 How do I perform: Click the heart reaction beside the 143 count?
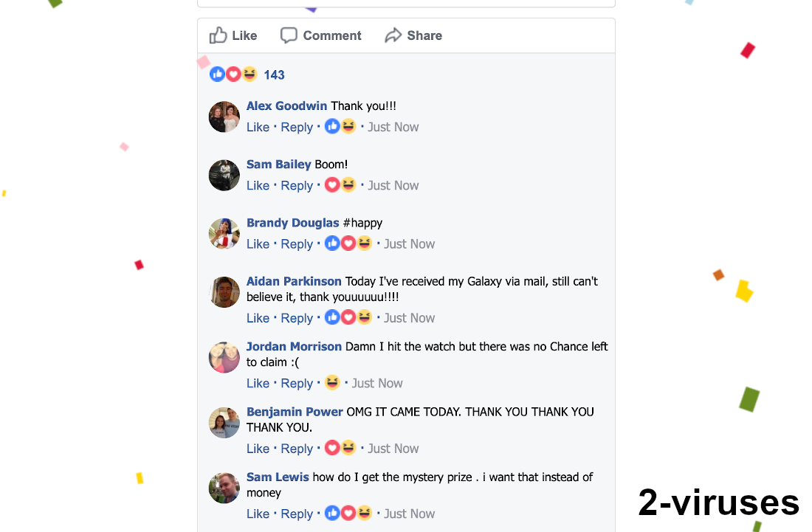pyautogui.click(x=233, y=74)
